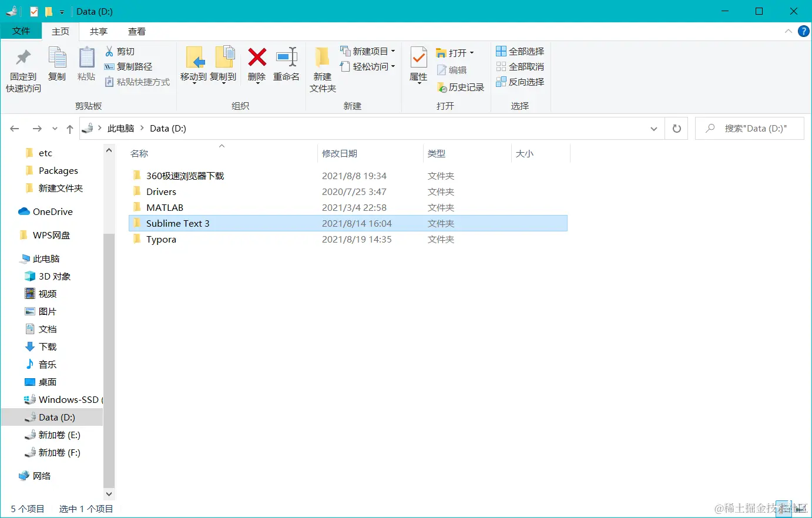Screen dimensions: 812x518
Task: Open Properties of selected folder
Action: pos(418,65)
